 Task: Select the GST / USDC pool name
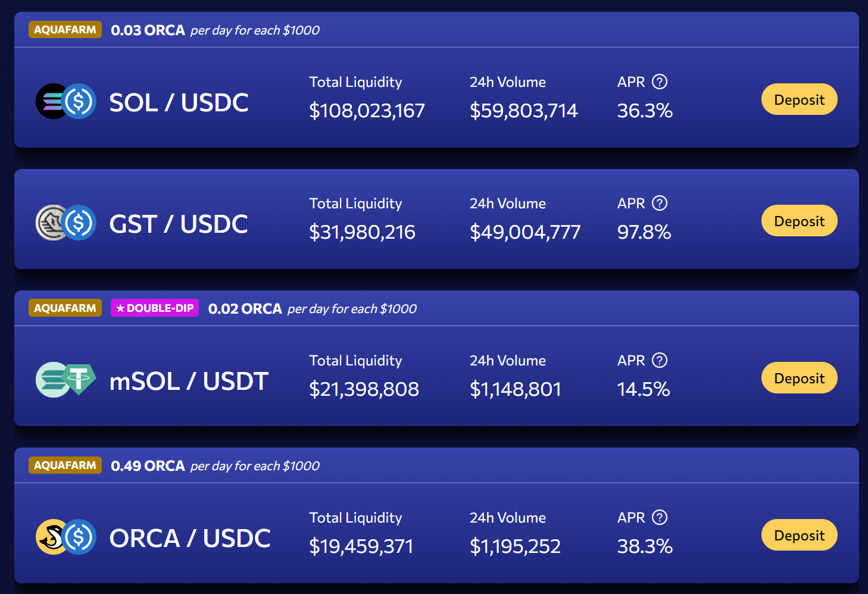(x=179, y=224)
